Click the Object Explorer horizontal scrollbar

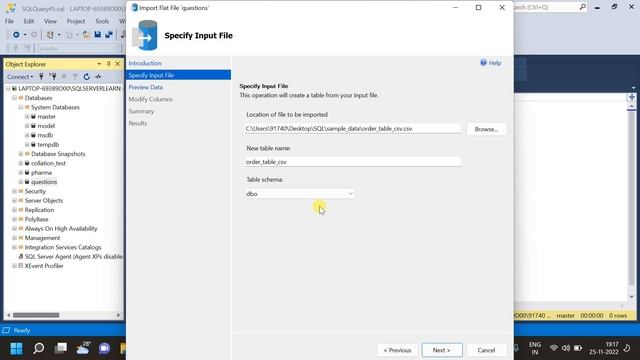click(63, 315)
